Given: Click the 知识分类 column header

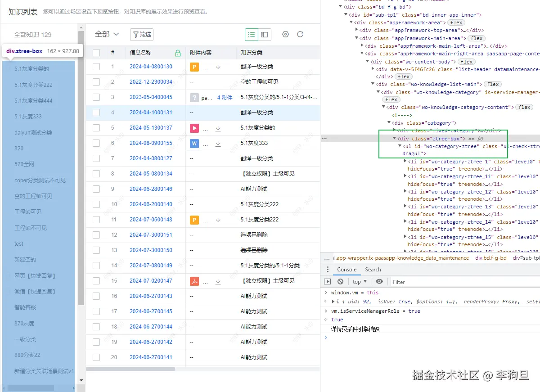Looking at the screenshot, I should [x=252, y=53].
